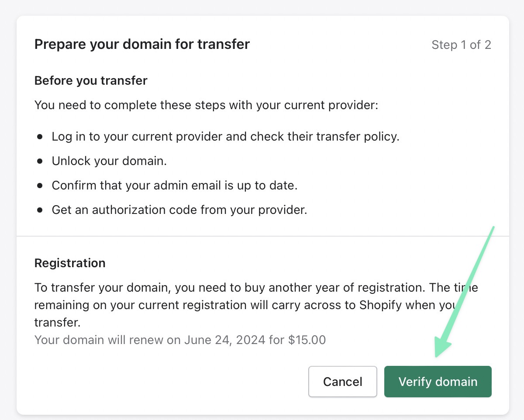The height and width of the screenshot is (420, 524).
Task: Click the green Verify domain button
Action: 438,382
